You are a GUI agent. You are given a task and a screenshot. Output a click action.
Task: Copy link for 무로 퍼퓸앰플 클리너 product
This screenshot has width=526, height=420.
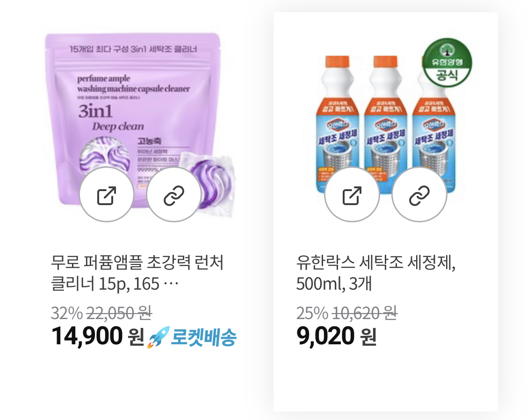coord(174,194)
